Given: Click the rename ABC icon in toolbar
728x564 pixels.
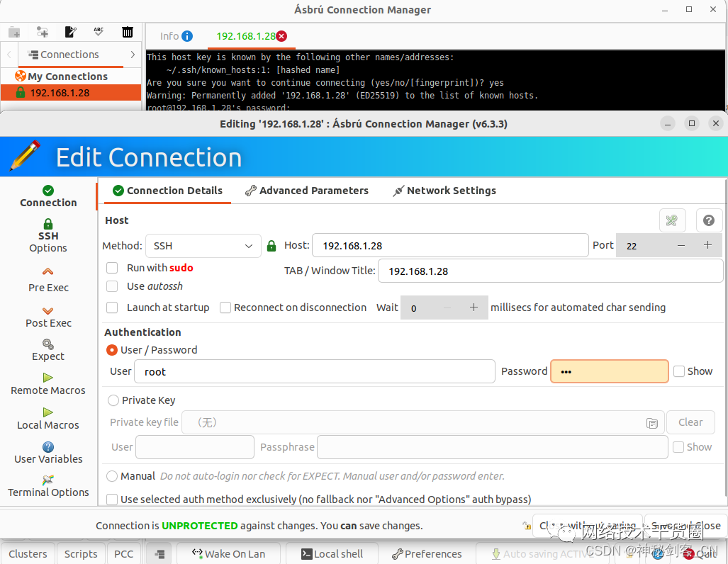Looking at the screenshot, I should (99, 32).
